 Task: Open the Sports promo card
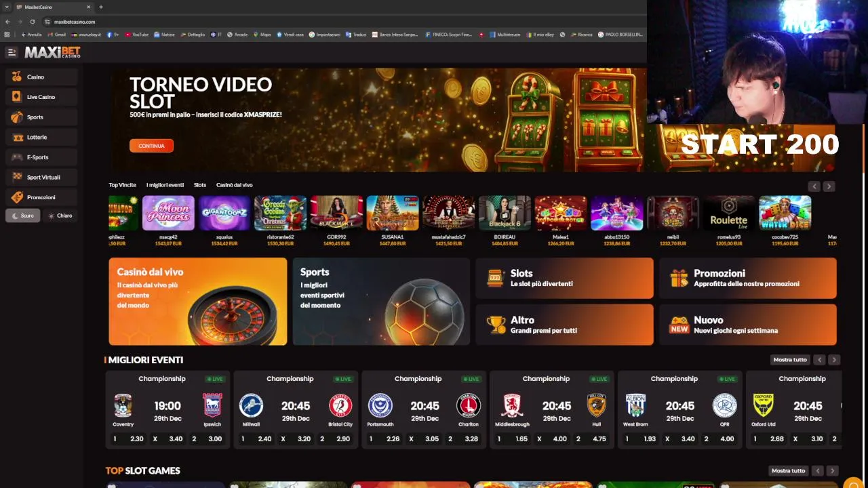(x=381, y=302)
